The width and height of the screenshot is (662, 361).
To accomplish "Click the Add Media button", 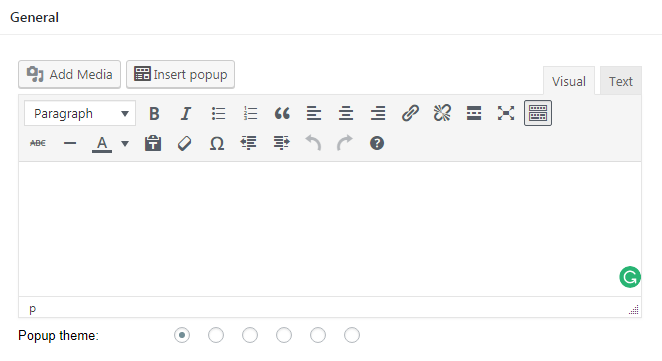I will (69, 74).
